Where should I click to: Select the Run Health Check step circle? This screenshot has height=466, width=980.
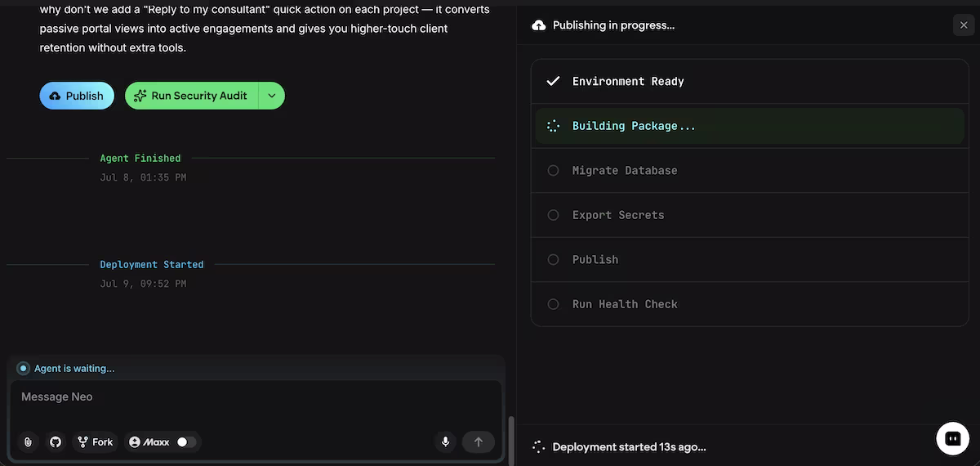tap(553, 304)
